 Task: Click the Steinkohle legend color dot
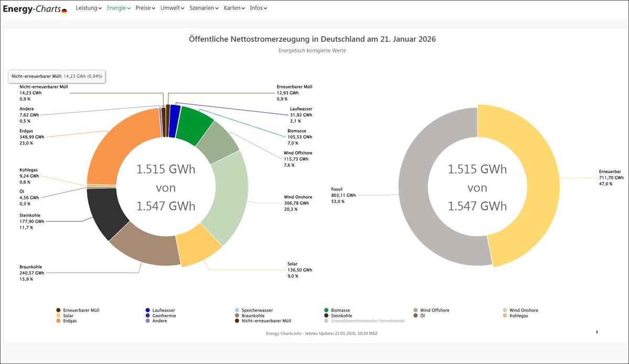[x=326, y=316]
